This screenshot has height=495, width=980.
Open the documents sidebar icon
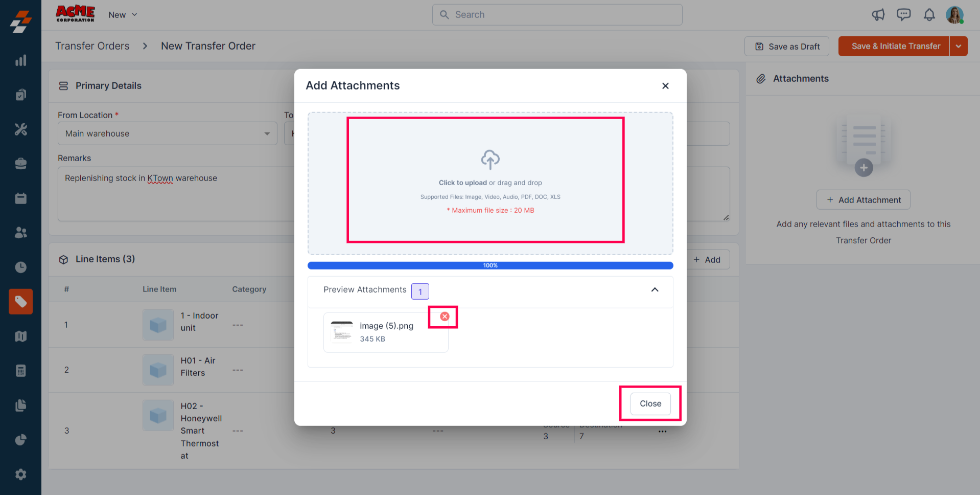tap(20, 406)
